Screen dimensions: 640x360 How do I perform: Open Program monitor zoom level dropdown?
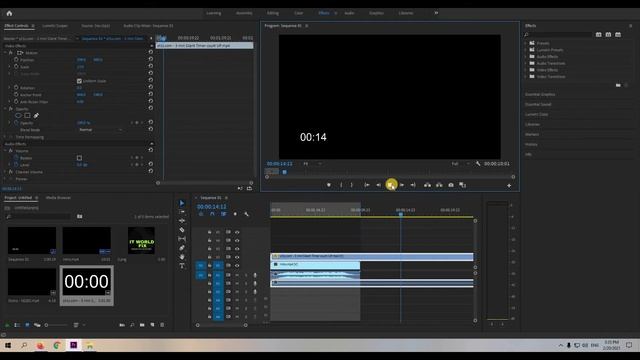(312, 164)
